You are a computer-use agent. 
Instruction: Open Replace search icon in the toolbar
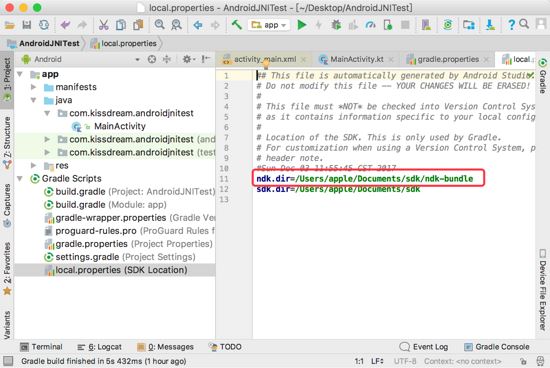(176, 25)
